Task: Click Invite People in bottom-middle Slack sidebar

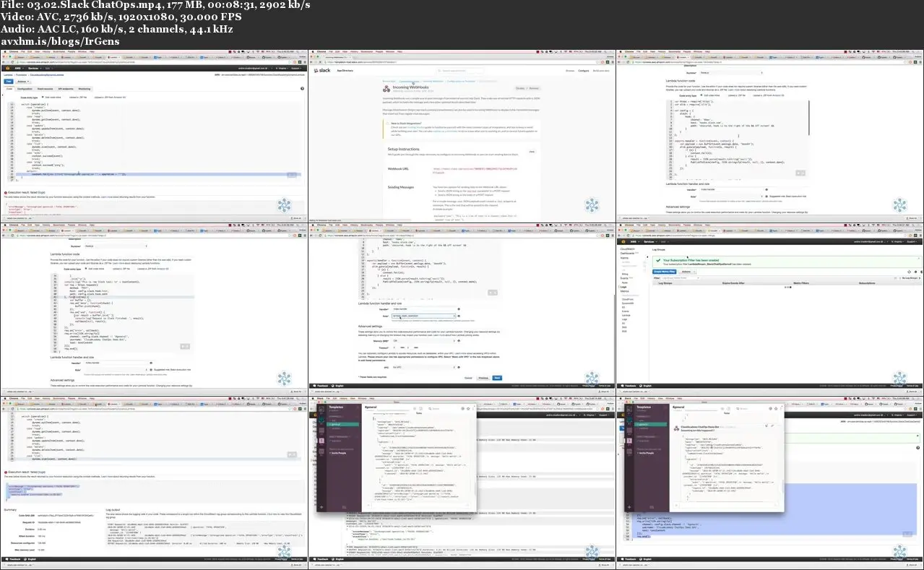Action: click(339, 453)
